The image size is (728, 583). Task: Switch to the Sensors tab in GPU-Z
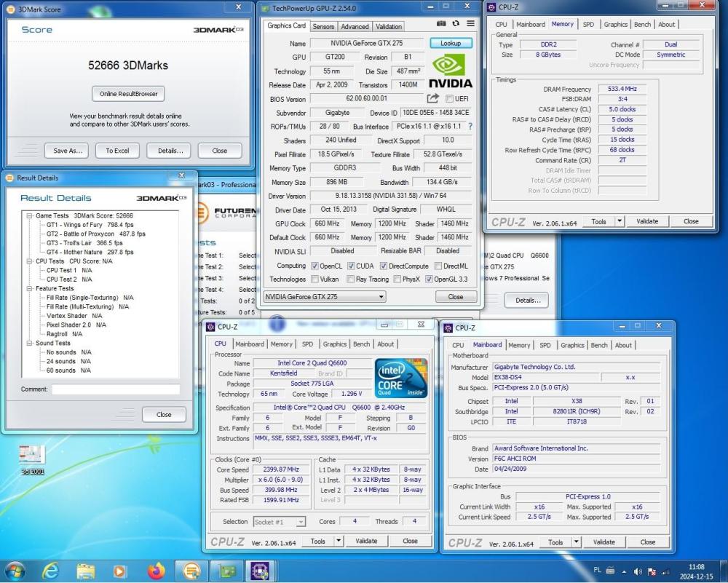tap(323, 26)
